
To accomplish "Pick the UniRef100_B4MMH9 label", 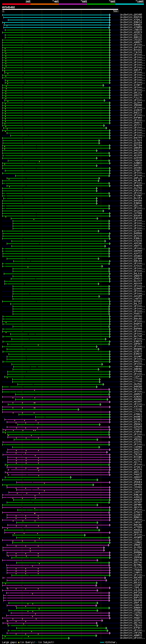I will [x=131, y=233].
